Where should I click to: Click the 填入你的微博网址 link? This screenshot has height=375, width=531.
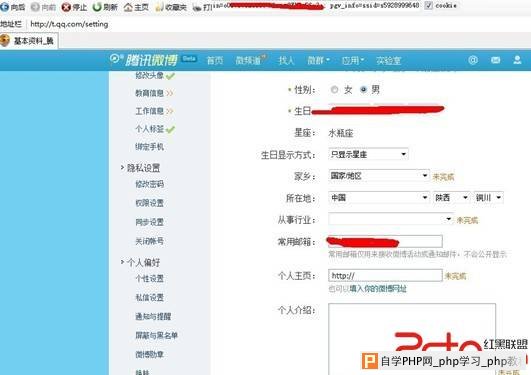(x=378, y=289)
